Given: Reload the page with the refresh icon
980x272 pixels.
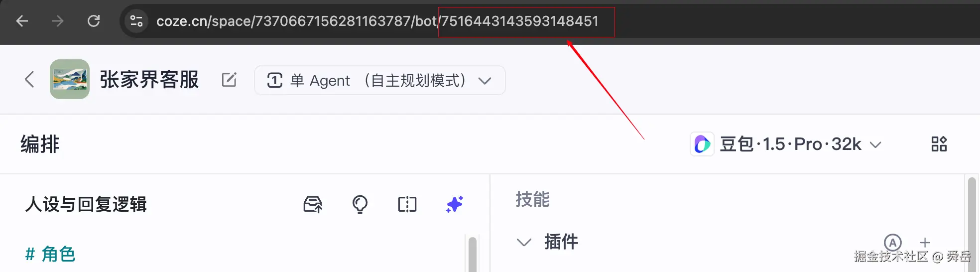Looking at the screenshot, I should tap(94, 21).
